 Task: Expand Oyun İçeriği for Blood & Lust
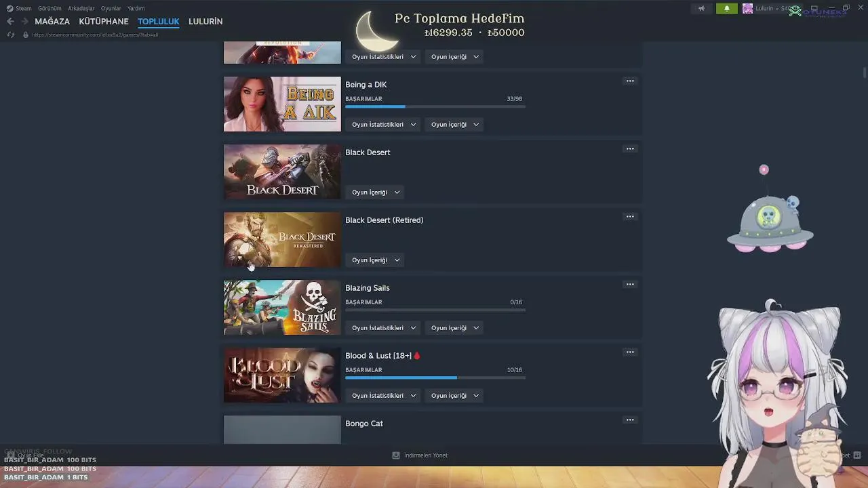coord(455,396)
